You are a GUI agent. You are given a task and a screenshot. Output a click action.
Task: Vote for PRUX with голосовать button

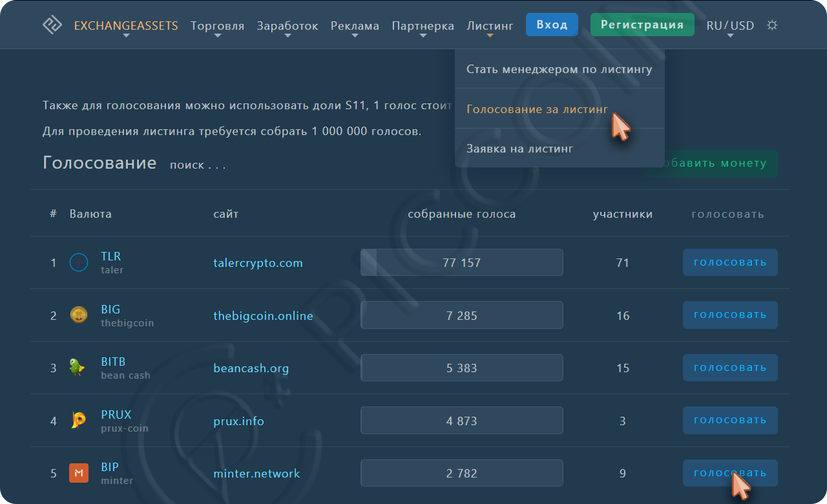(x=730, y=420)
